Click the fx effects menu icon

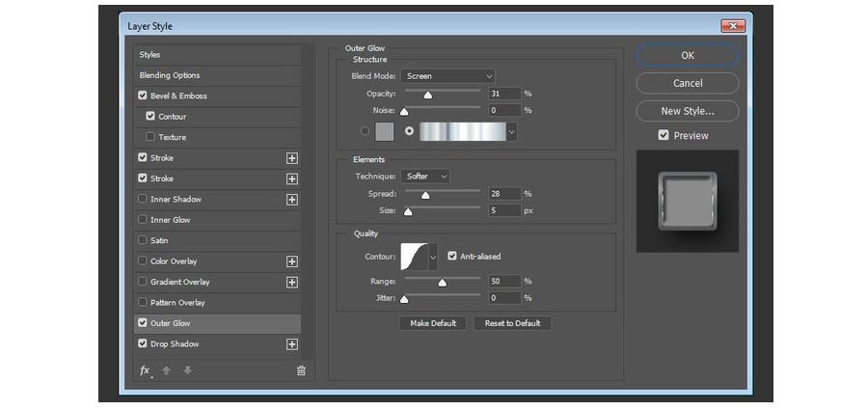coord(145,370)
